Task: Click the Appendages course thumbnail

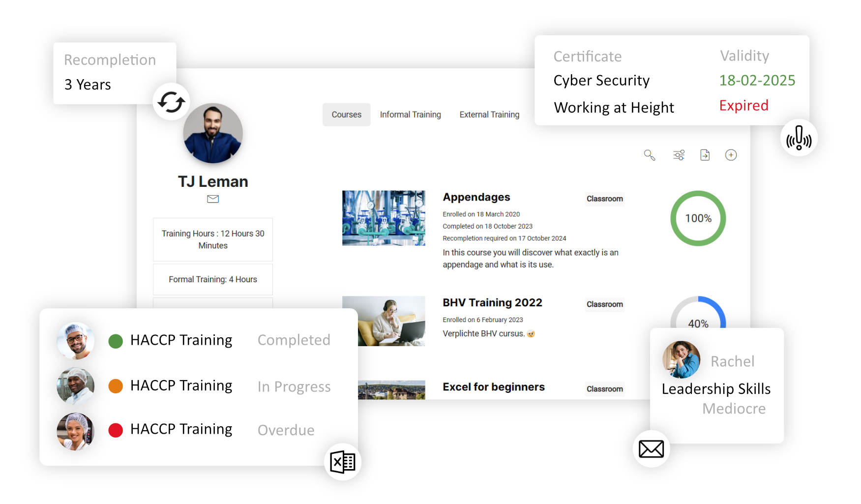Action: (x=384, y=218)
